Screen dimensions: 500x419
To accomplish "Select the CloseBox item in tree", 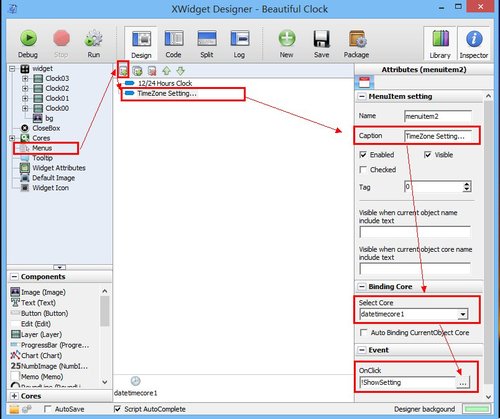I will [x=46, y=128].
